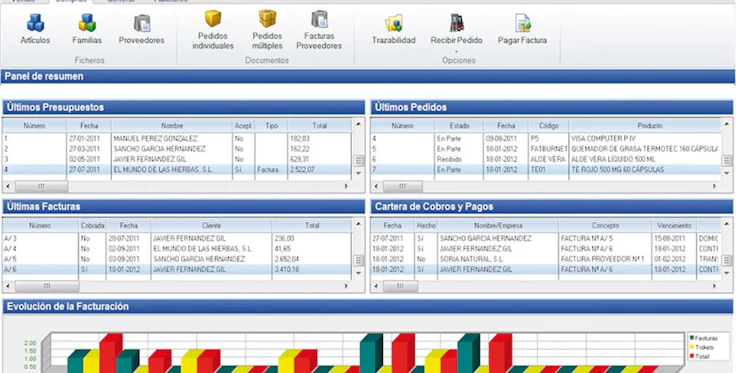The image size is (736, 373).
Task: Sort Últimos Presupuestos by Número column
Action: tap(34, 126)
